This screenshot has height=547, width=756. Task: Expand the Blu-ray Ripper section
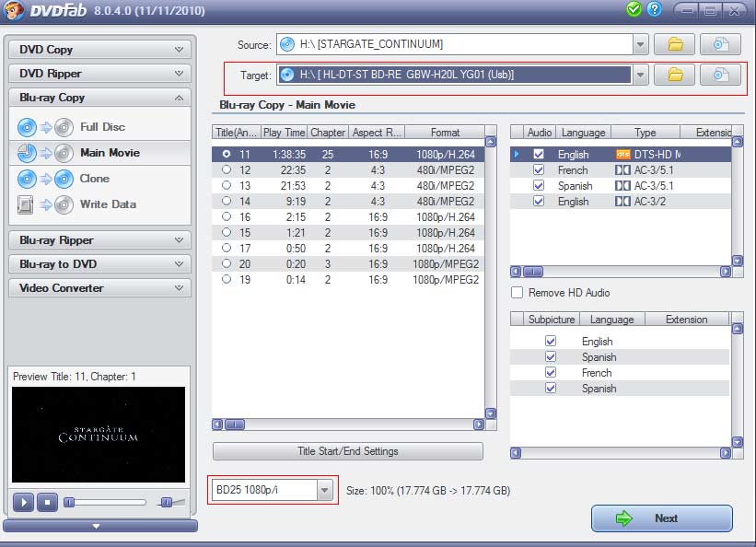click(x=99, y=239)
